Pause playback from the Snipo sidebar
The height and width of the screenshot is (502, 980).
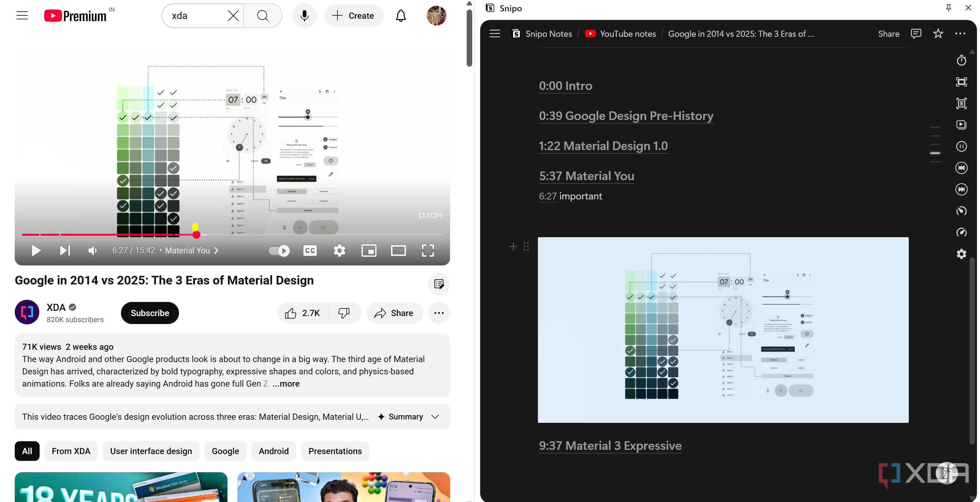[x=961, y=146]
